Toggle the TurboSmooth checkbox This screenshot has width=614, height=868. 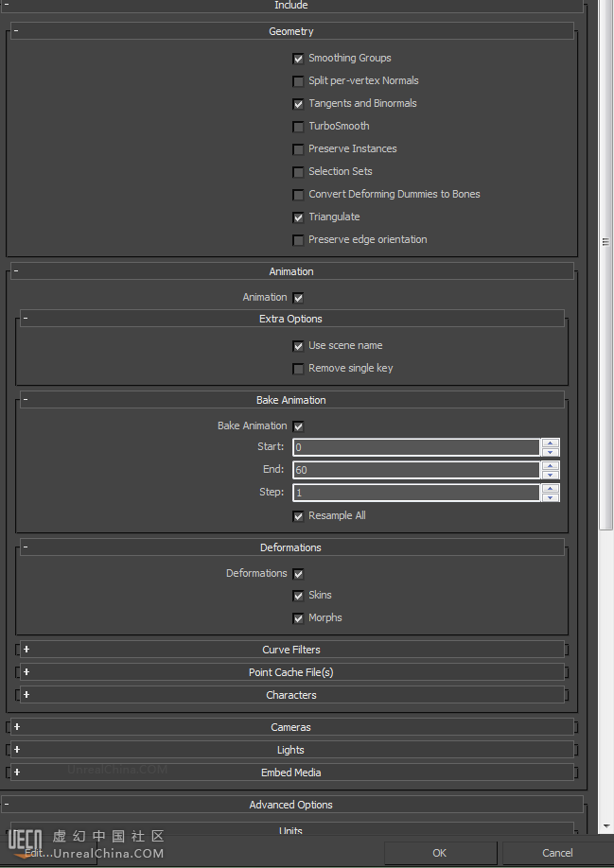pyautogui.click(x=299, y=127)
